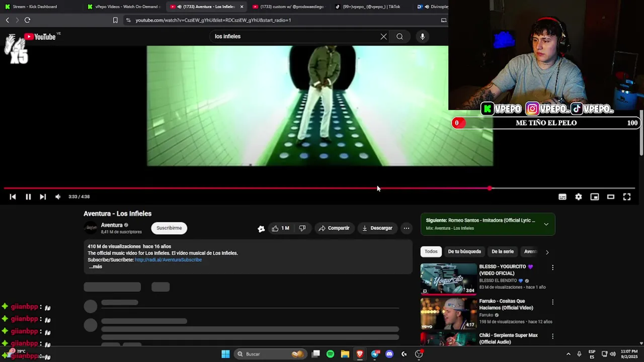Screen dimensions: 644x362
Task: Open the volume tray icon
Action: (612, 354)
